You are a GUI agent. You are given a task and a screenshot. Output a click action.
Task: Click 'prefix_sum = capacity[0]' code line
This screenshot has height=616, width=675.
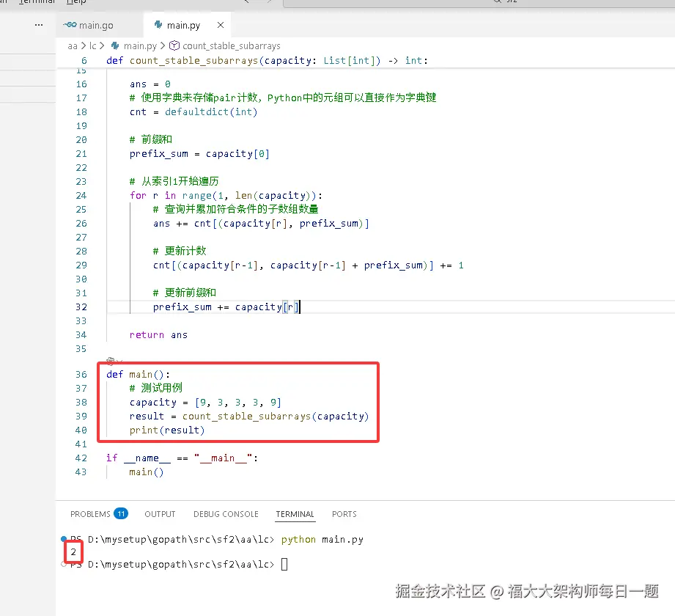199,154
